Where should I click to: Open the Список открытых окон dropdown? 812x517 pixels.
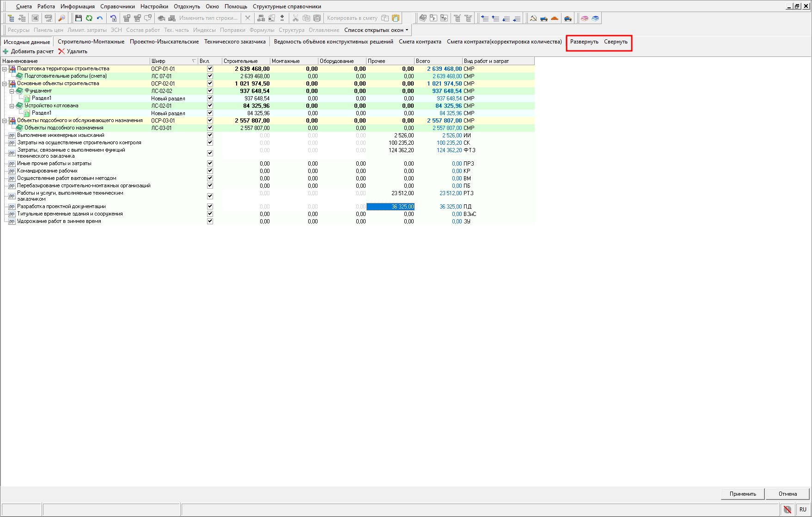coord(376,30)
